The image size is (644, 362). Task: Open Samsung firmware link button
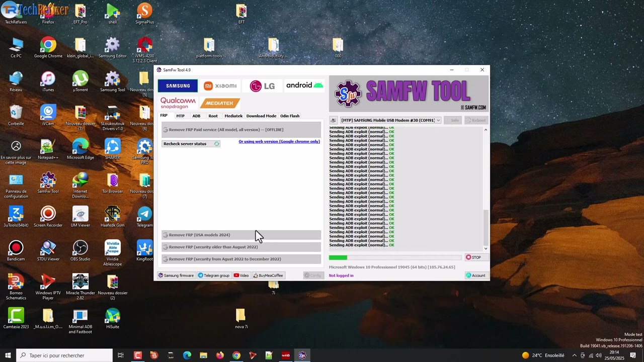coord(176,276)
